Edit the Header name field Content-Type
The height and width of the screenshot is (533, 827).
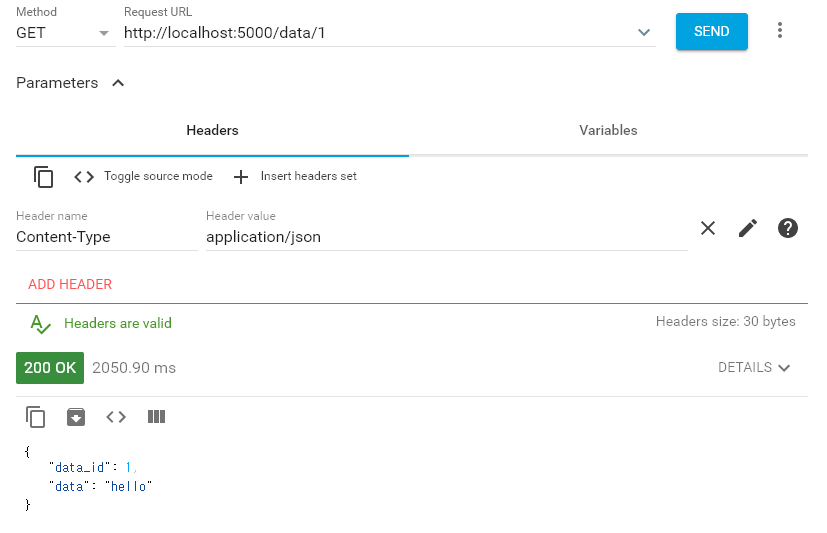[107, 237]
